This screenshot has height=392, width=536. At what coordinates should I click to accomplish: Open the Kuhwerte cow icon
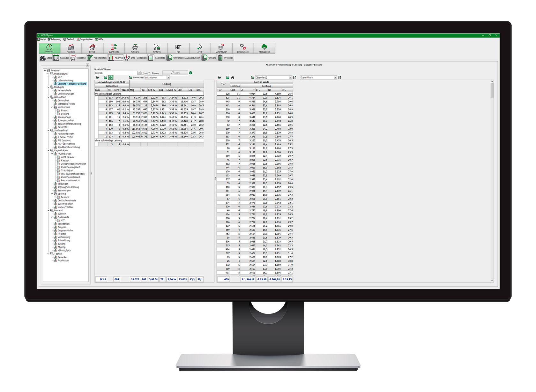pyautogui.click(x=135, y=48)
